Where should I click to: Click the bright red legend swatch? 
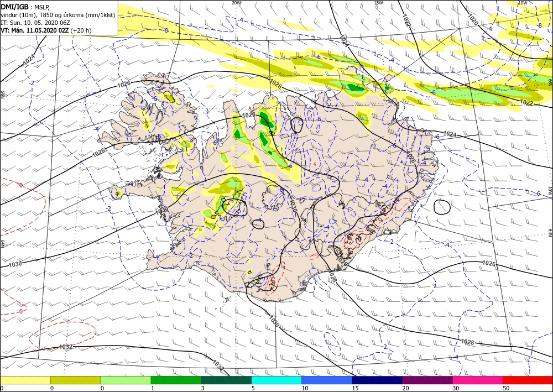[528, 380]
